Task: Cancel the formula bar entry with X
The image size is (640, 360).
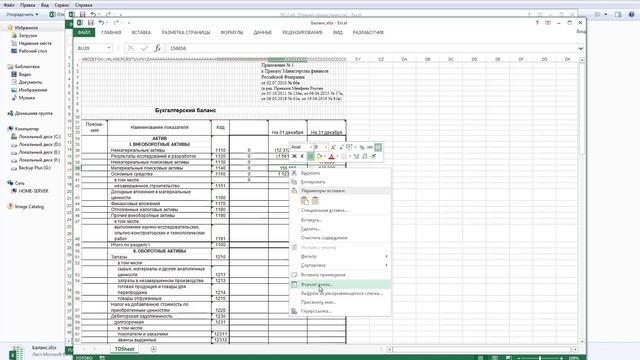Action: (x=131, y=48)
